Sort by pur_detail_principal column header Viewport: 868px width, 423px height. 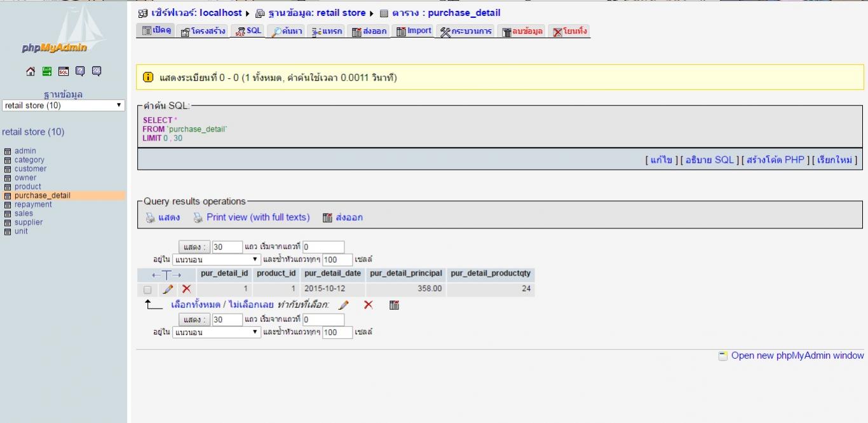pos(406,274)
